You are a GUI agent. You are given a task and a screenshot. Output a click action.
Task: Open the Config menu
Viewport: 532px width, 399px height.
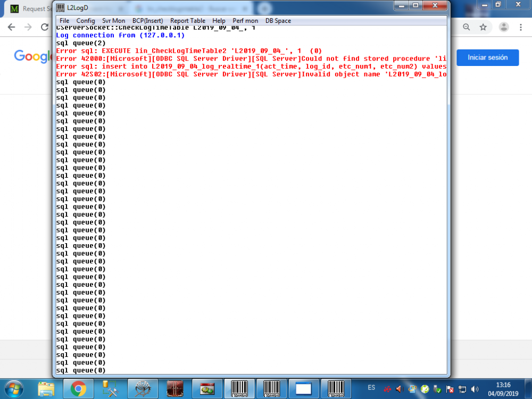point(86,21)
